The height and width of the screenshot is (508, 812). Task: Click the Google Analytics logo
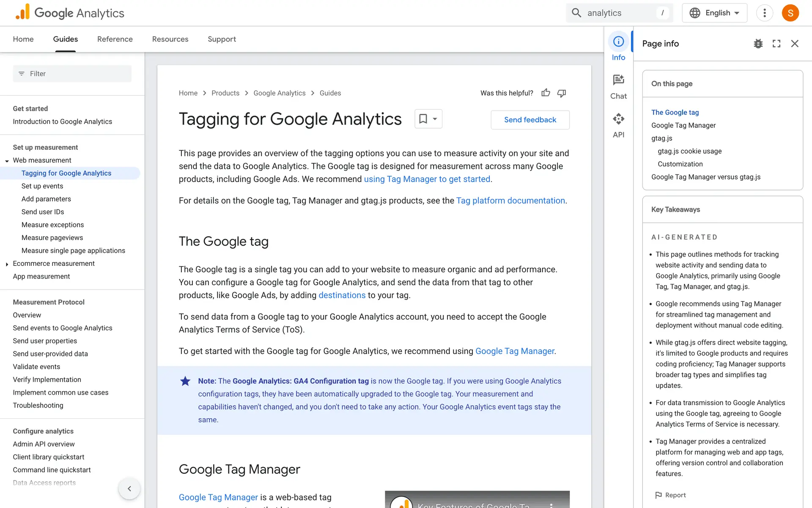[70, 13]
